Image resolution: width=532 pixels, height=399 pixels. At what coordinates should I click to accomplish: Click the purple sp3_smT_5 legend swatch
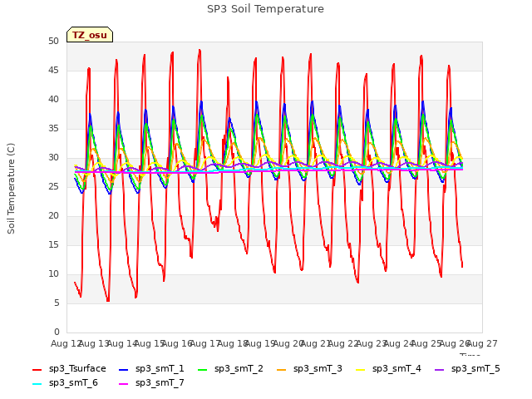click(439, 369)
